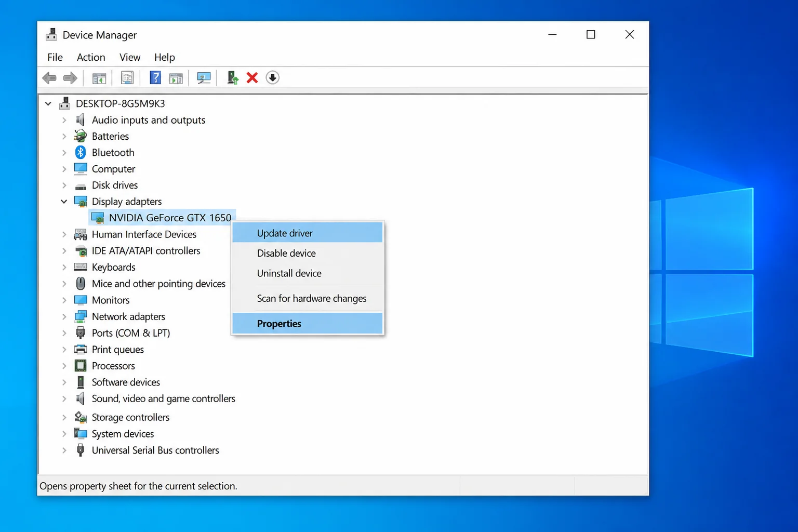Click the Computer category monitor icon
Screen dimensions: 798x532
point(81,169)
